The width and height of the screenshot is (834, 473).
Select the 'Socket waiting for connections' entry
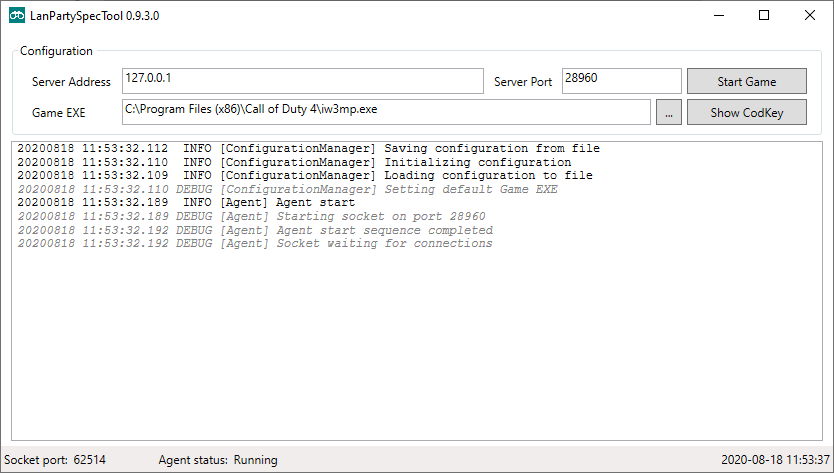tap(255, 243)
